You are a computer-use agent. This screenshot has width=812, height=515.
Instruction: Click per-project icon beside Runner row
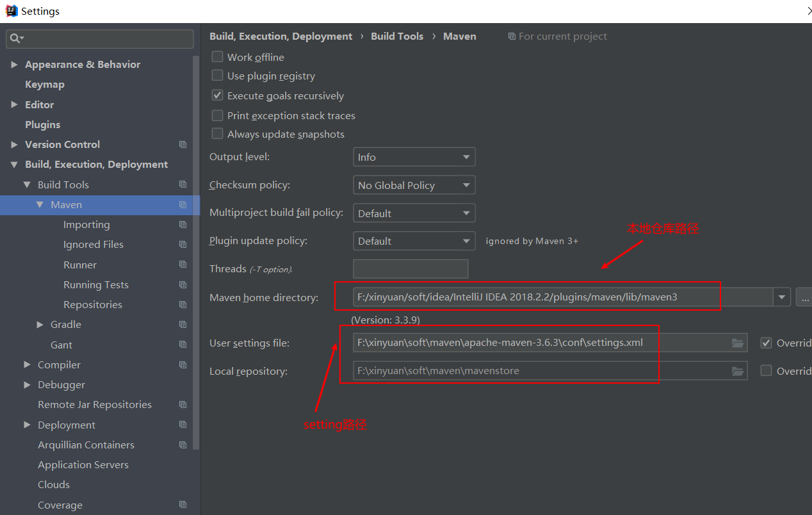pos(183,265)
